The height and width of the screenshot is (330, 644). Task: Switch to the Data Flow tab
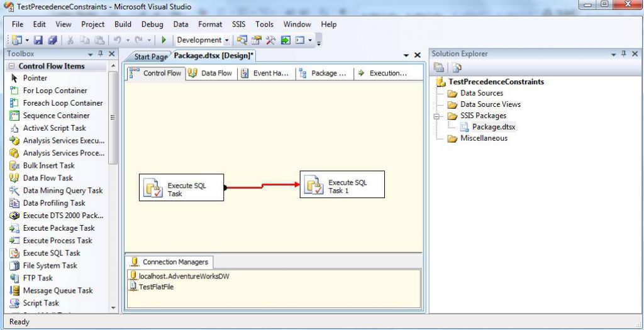pyautogui.click(x=211, y=74)
